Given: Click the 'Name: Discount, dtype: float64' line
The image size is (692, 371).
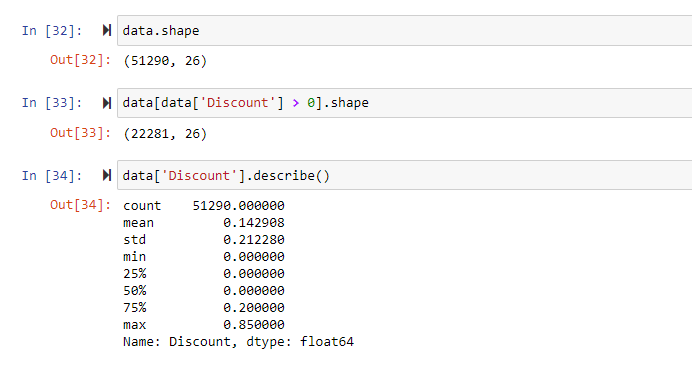Looking at the screenshot, I should point(238,342).
